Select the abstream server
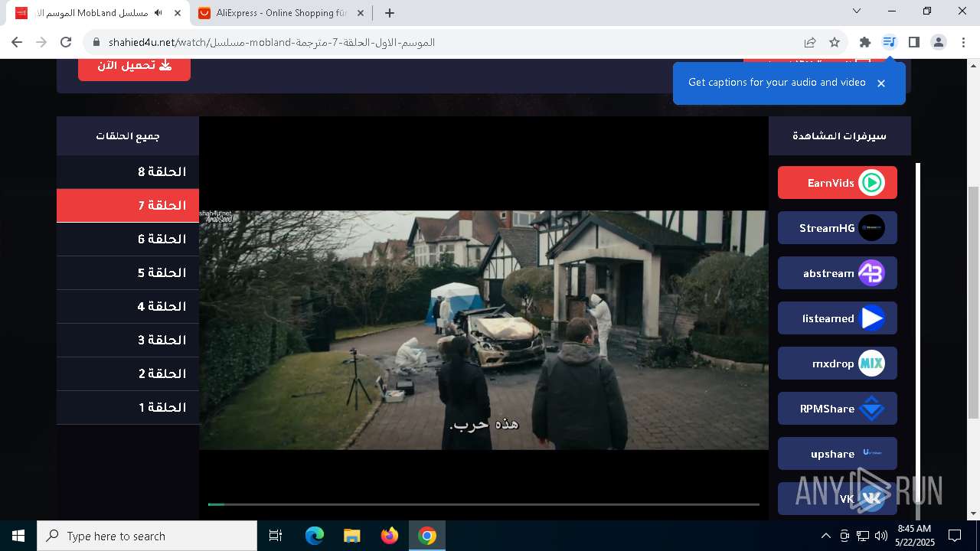 (x=837, y=273)
